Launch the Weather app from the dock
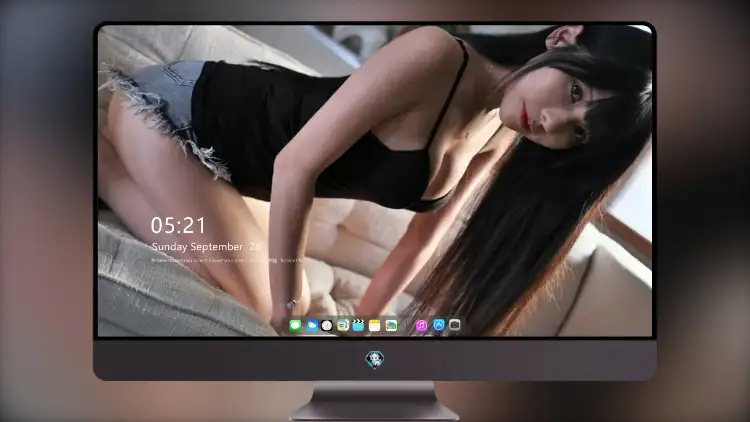750x422 pixels. coord(312,326)
